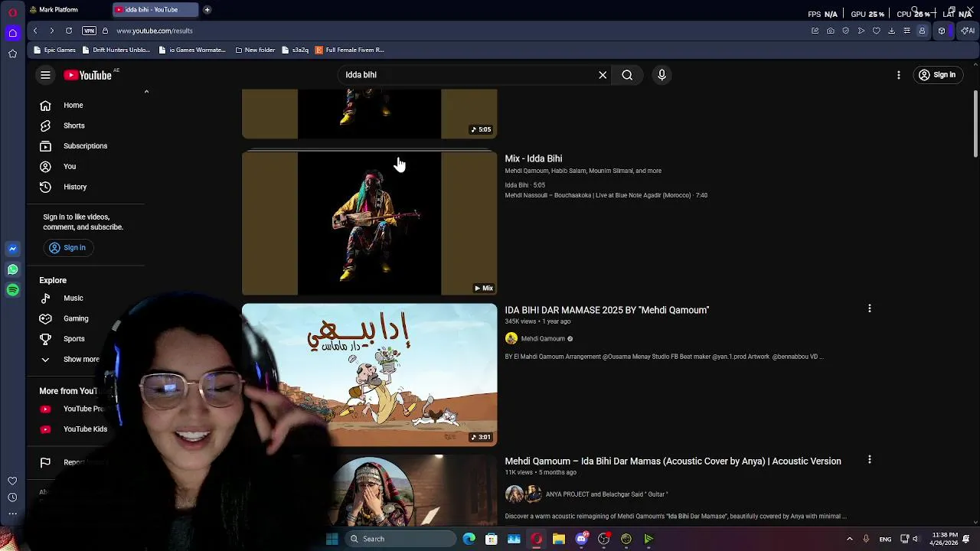Screen dimensions: 980x551
Task: Toggle the VPN badge in address bar
Action: (x=89, y=31)
